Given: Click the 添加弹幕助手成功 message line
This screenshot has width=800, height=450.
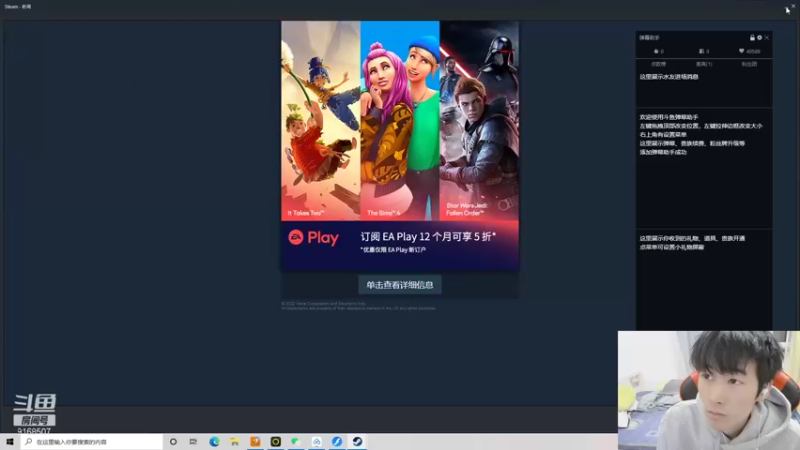Looking at the screenshot, I should [x=663, y=152].
